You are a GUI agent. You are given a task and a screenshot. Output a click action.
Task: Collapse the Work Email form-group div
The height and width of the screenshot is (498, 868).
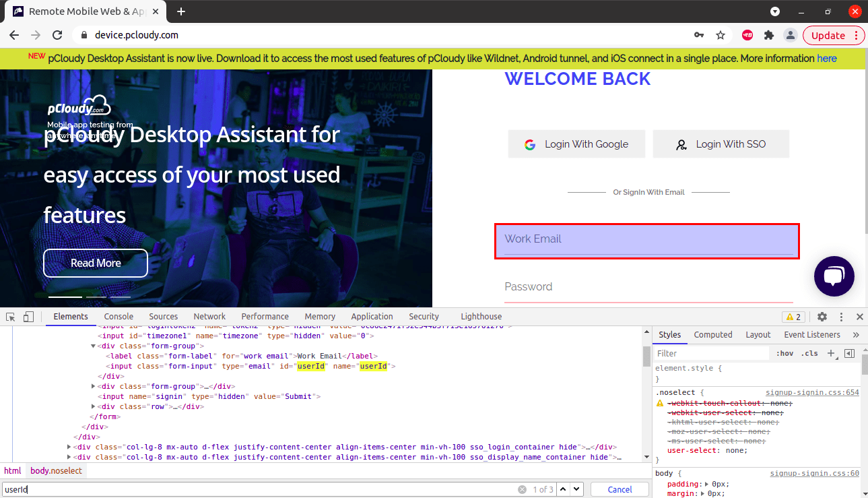click(x=94, y=346)
